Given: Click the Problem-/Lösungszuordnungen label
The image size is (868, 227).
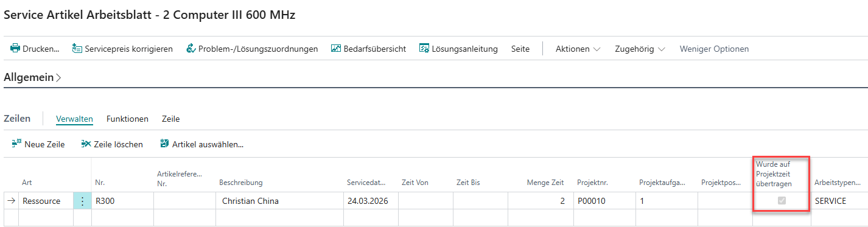Looking at the screenshot, I should pos(258,49).
